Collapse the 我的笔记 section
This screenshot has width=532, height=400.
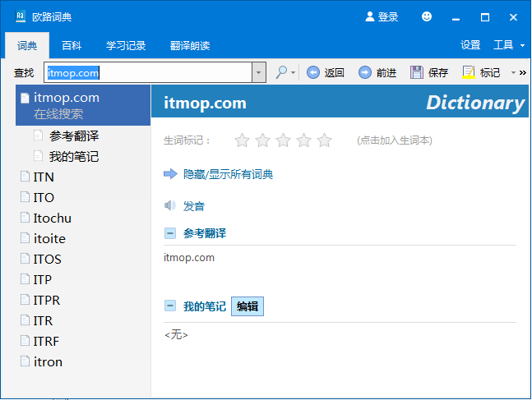tap(170, 306)
